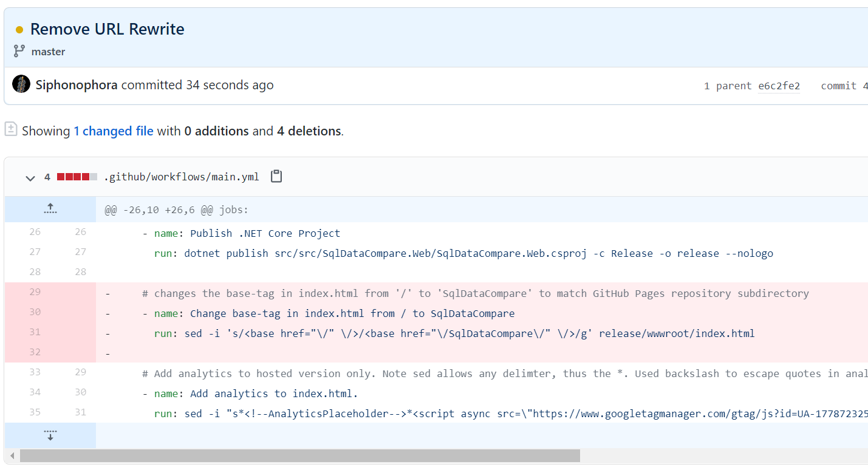This screenshot has height=470, width=868.
Task: Click the diff stat file icon
Action: point(11,129)
